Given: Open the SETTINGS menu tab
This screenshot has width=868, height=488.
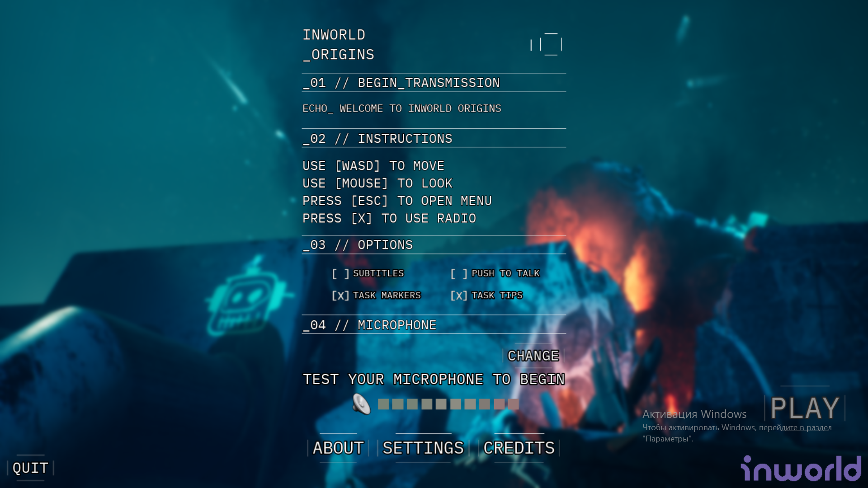Looking at the screenshot, I should click(423, 447).
